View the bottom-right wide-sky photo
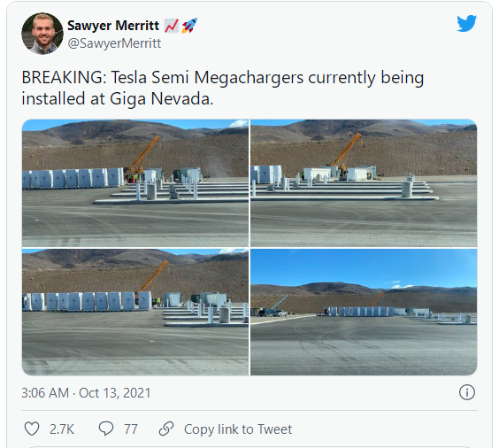 (x=364, y=312)
